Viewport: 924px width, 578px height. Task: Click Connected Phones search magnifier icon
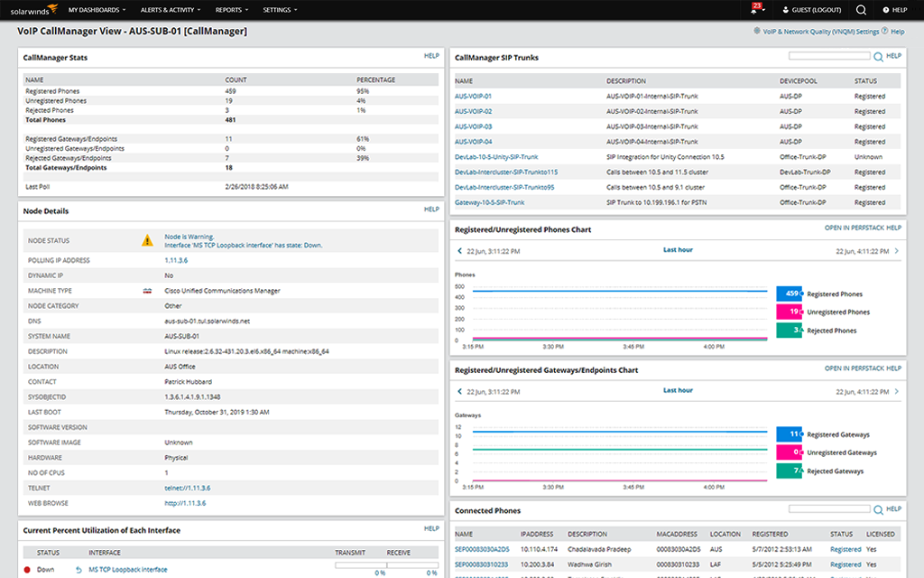click(x=878, y=509)
